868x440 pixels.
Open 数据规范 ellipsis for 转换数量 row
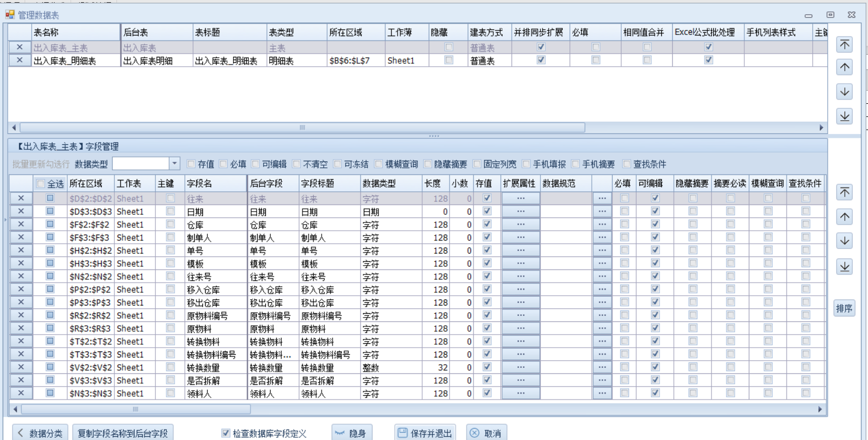click(602, 367)
